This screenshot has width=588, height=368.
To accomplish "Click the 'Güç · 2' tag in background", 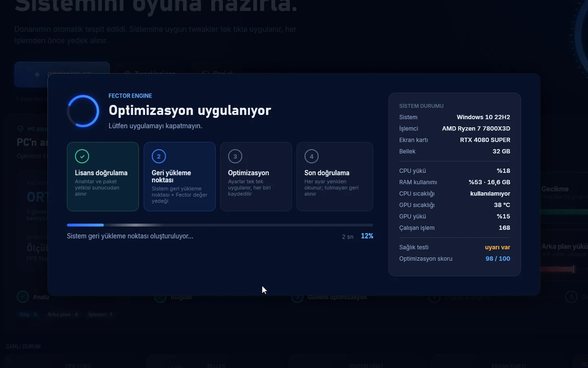I will coord(28,314).
